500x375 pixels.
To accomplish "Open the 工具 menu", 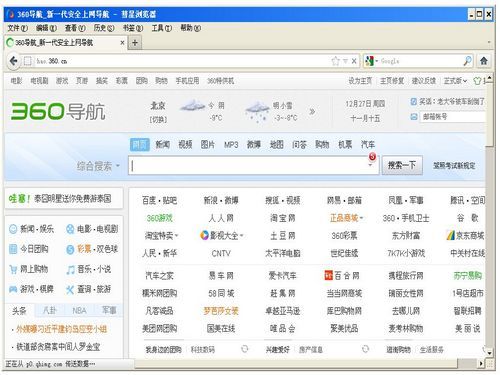I will 162,28.
